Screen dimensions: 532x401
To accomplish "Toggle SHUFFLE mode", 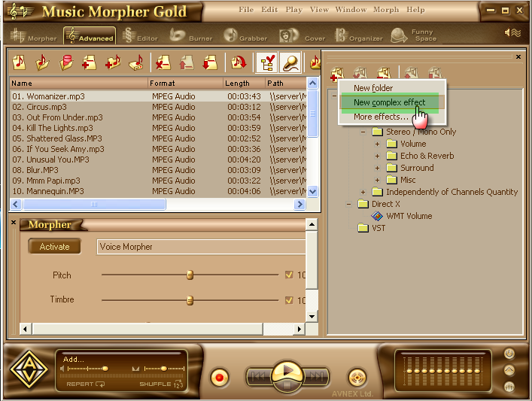I will [162, 384].
